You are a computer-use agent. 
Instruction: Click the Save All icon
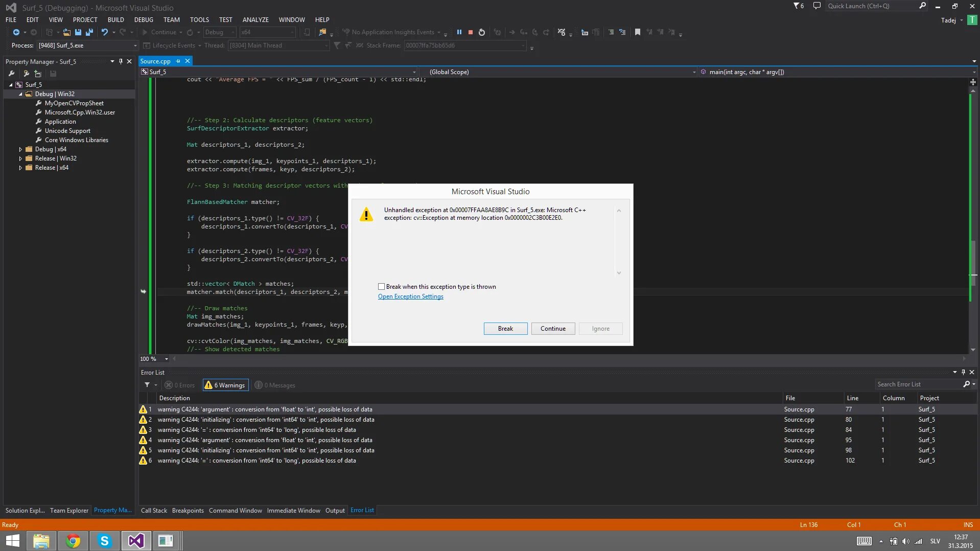coord(89,32)
